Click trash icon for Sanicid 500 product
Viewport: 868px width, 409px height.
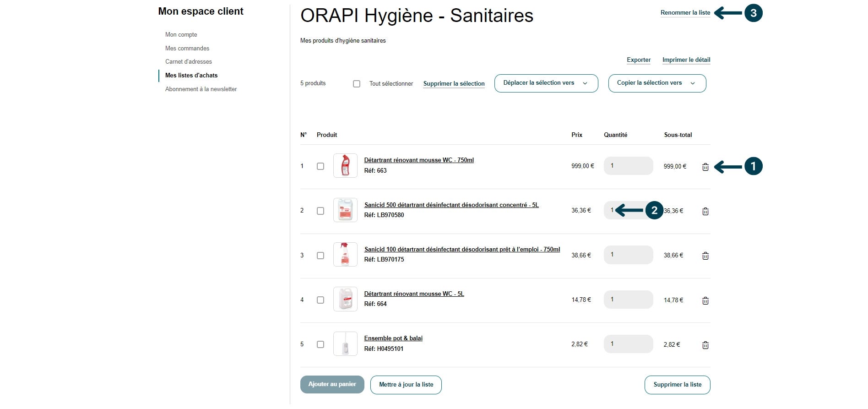(x=705, y=211)
